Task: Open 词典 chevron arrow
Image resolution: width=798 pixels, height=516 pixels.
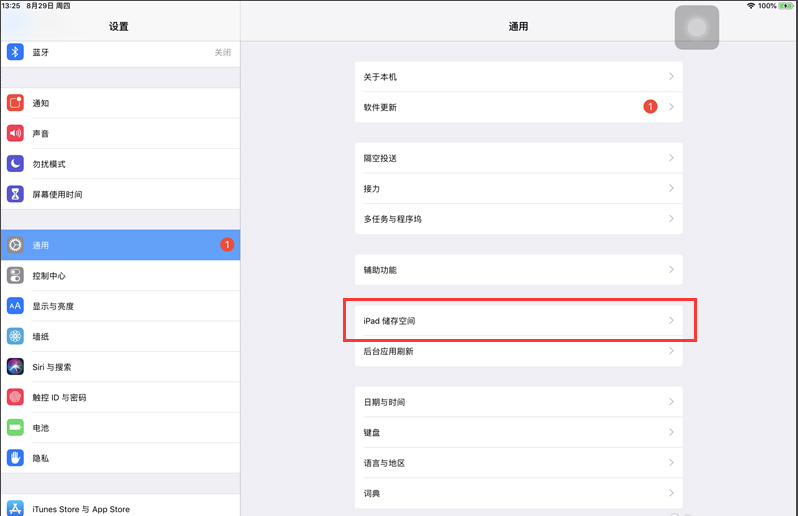Action: 671,493
